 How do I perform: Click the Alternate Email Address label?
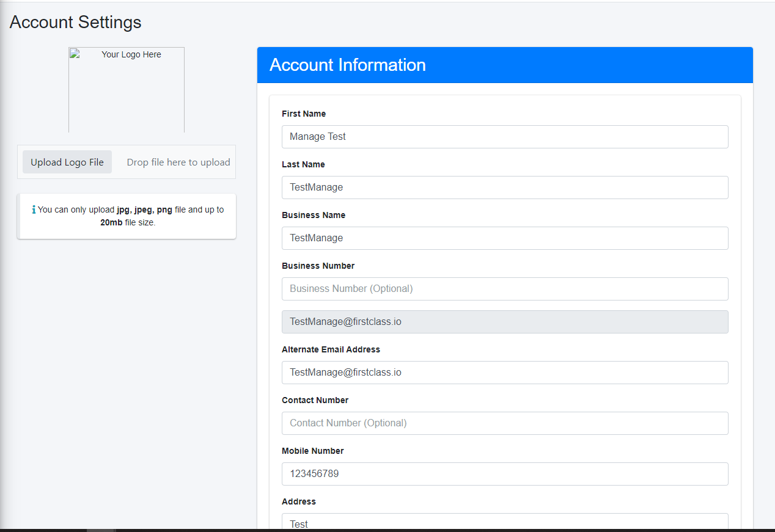(331, 349)
